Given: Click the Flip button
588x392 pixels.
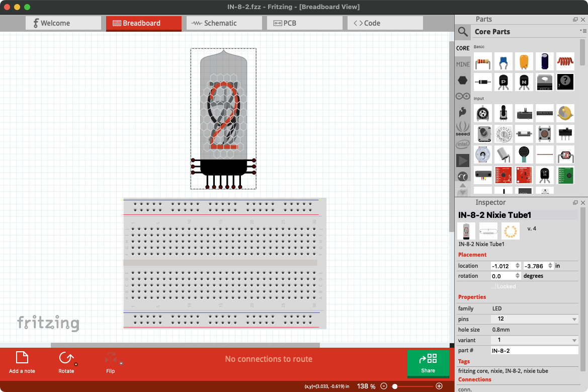Looking at the screenshot, I should pyautogui.click(x=110, y=362).
